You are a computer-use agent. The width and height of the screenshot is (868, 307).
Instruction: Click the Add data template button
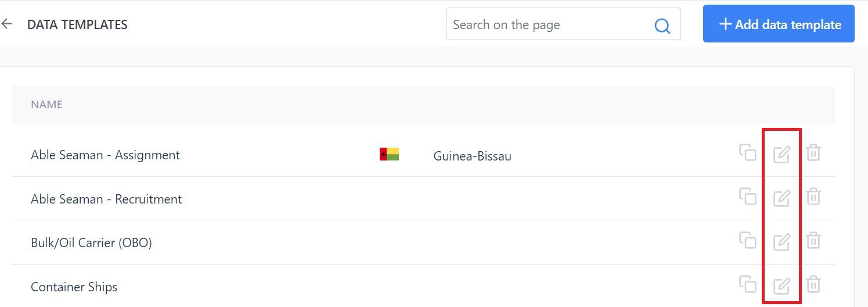pos(779,24)
